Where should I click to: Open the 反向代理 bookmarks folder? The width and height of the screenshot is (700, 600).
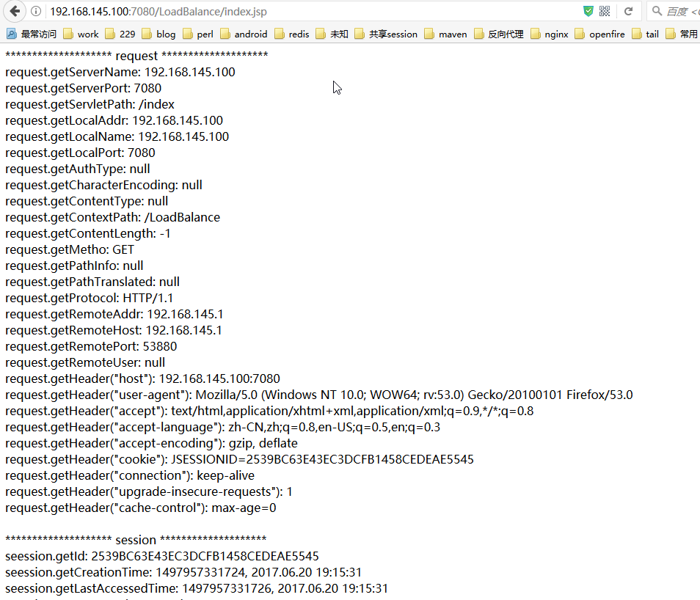pos(498,34)
